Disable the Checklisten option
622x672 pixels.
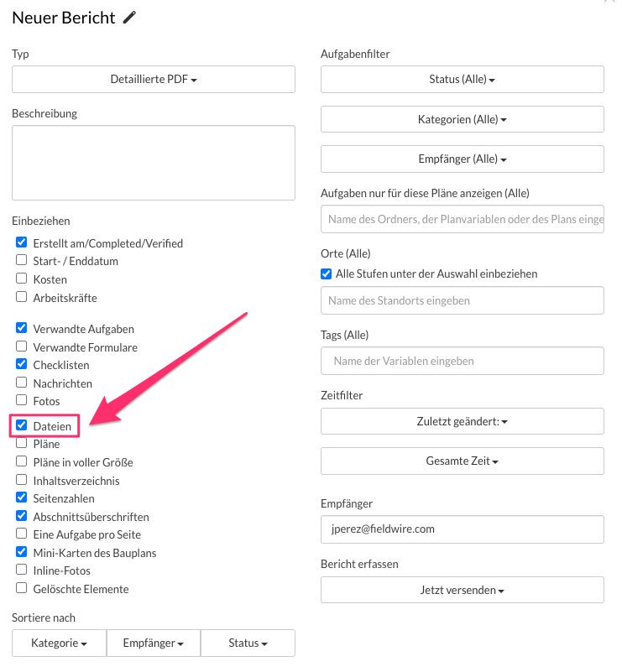pos(21,365)
